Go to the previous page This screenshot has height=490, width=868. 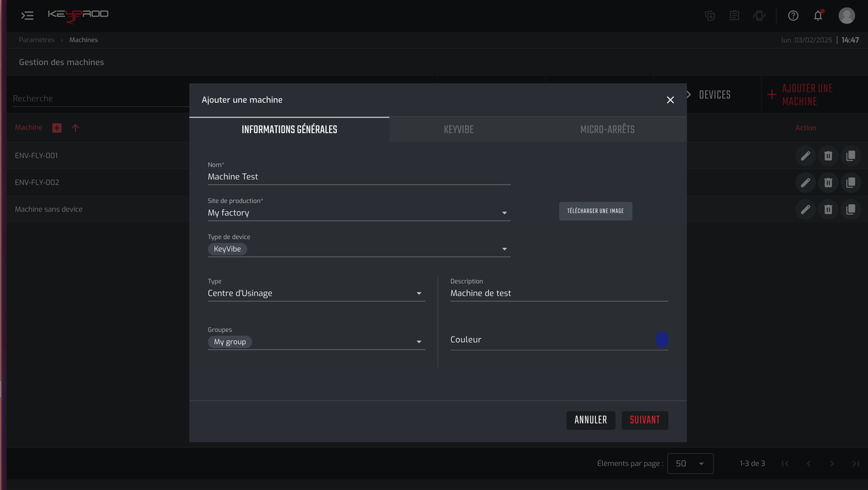808,464
